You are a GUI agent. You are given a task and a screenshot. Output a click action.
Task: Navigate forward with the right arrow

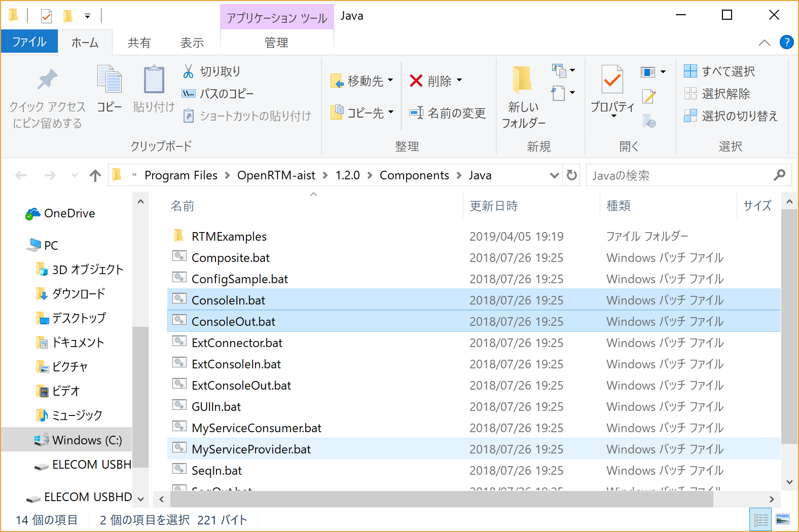pos(50,175)
